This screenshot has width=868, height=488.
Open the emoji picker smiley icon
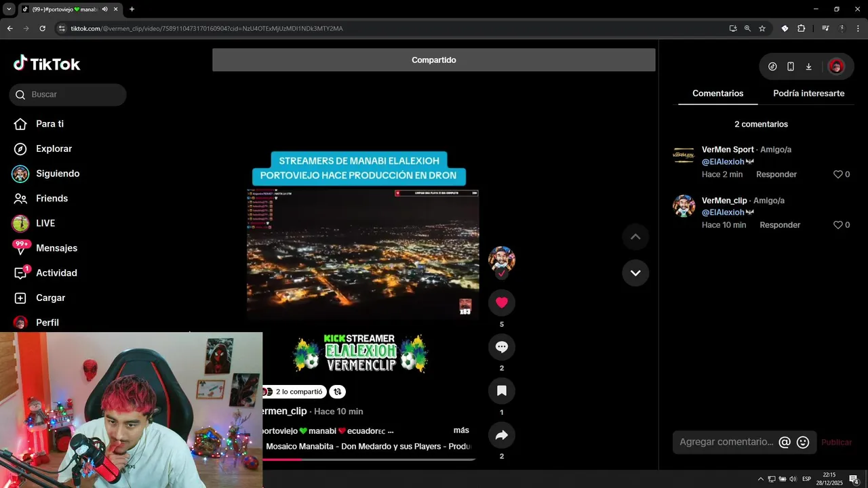point(803,443)
